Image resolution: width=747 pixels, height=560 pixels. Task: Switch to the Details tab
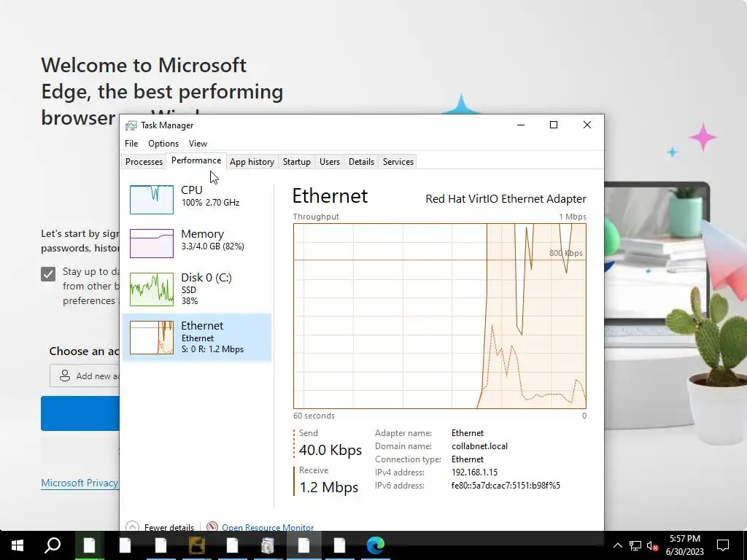pos(362,162)
